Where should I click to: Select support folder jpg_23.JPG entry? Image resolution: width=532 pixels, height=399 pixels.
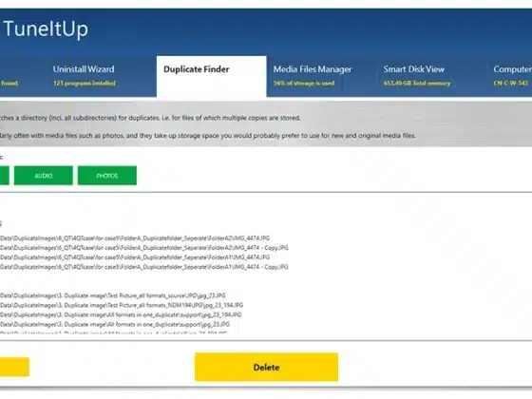(115, 324)
